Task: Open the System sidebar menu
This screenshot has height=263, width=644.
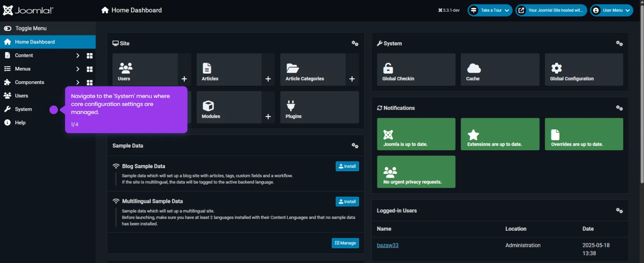Action: [x=24, y=109]
